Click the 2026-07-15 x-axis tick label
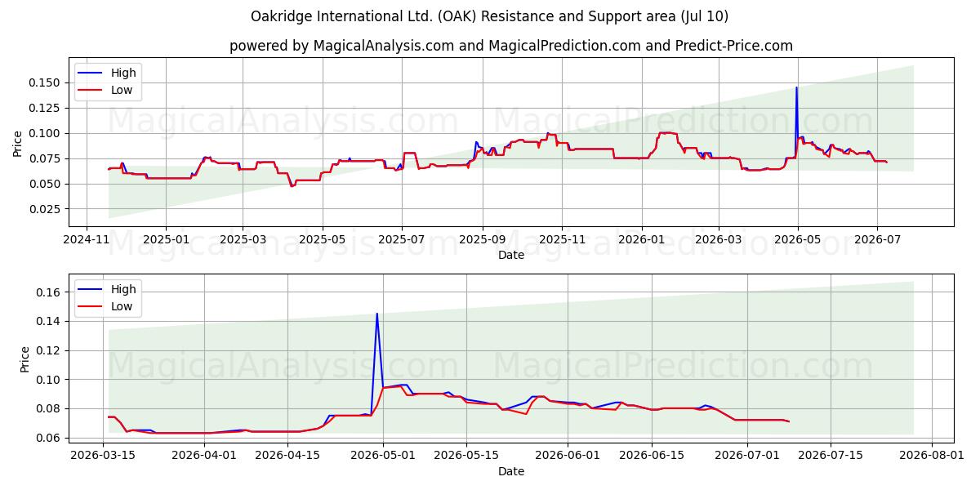 (830, 457)
